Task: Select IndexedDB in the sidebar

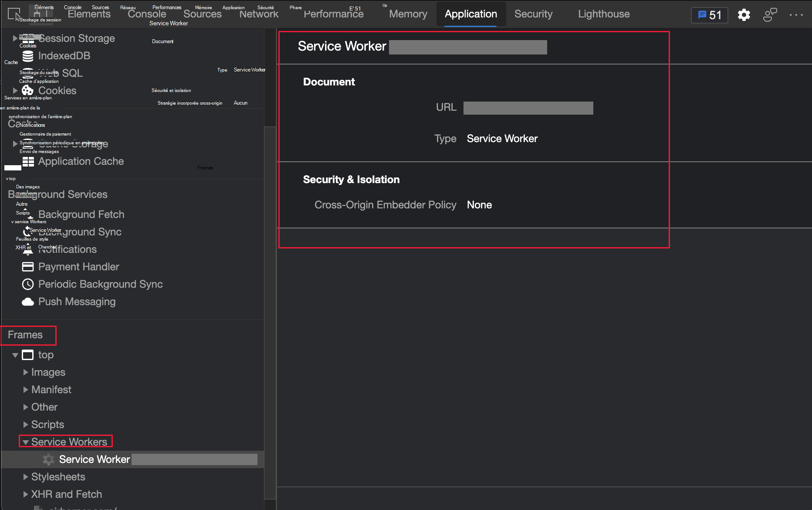Action: coord(64,56)
